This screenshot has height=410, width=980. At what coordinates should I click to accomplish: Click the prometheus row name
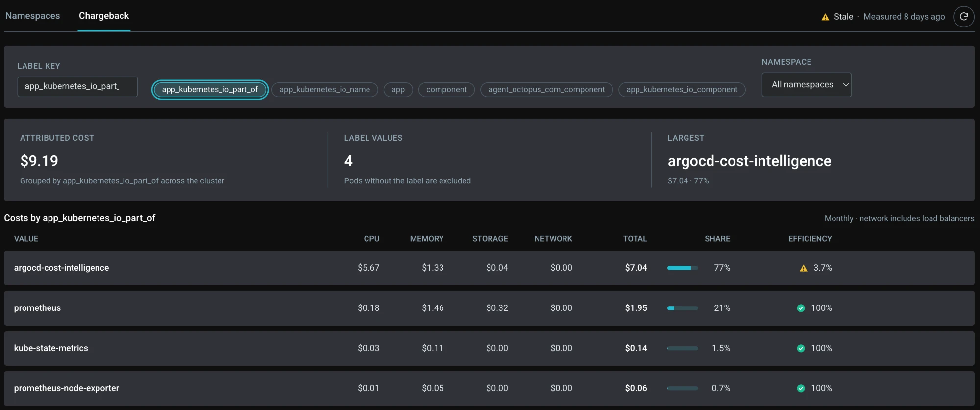pyautogui.click(x=37, y=308)
